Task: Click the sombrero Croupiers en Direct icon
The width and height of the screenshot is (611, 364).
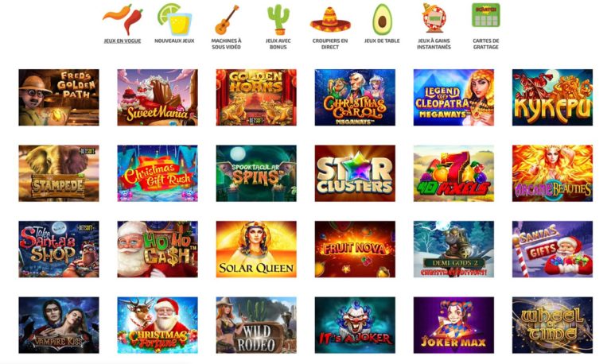Action: click(330, 19)
